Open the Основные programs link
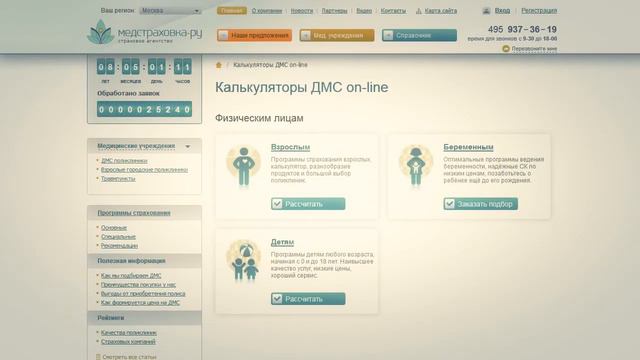The width and height of the screenshot is (640, 360). tap(114, 228)
